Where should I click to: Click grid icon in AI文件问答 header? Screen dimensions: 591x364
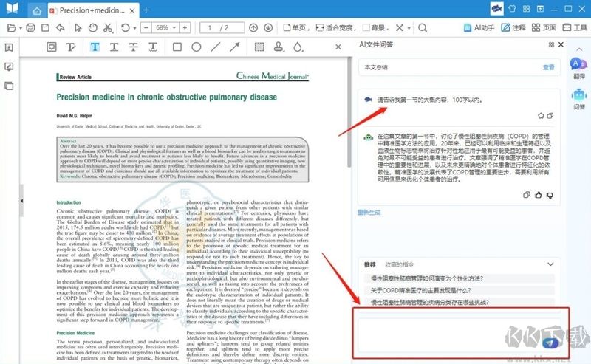pos(551,45)
